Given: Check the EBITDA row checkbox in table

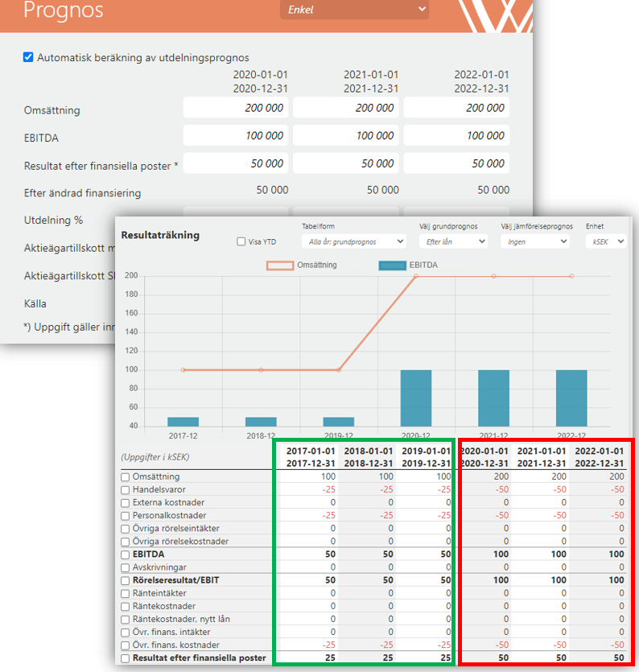Looking at the screenshot, I should 125,555.
